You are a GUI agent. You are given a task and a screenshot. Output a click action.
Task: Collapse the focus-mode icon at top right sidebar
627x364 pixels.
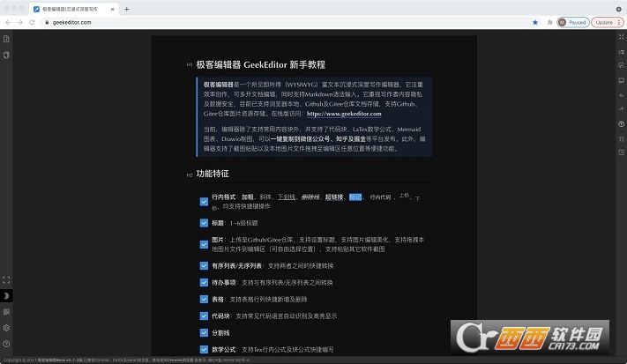[621, 39]
